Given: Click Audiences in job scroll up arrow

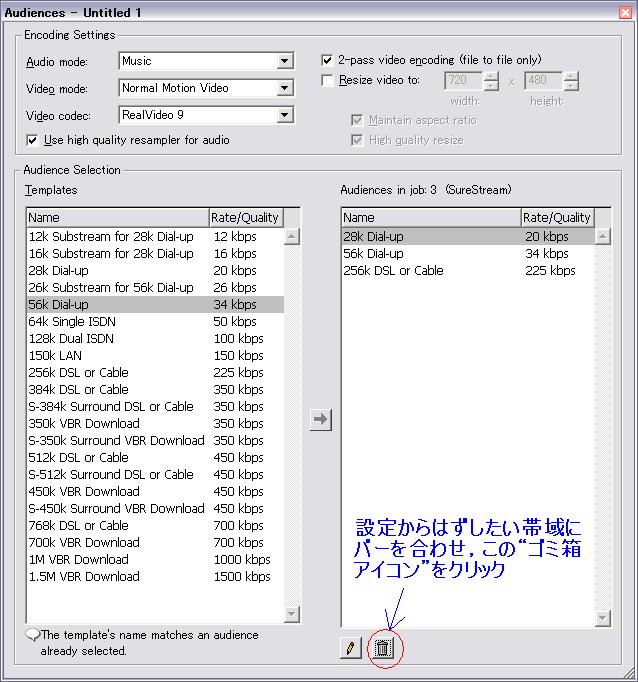Looking at the screenshot, I should coord(603,237).
